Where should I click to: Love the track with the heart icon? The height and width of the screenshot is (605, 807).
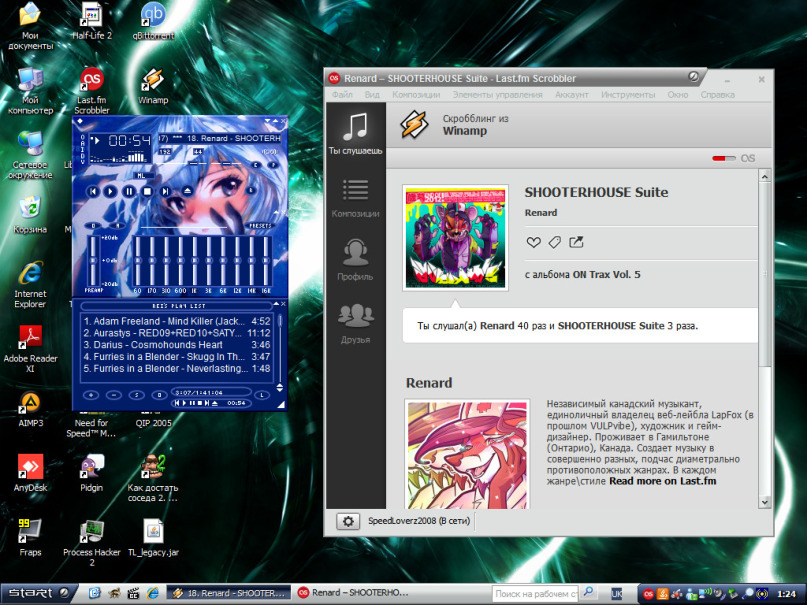point(533,242)
